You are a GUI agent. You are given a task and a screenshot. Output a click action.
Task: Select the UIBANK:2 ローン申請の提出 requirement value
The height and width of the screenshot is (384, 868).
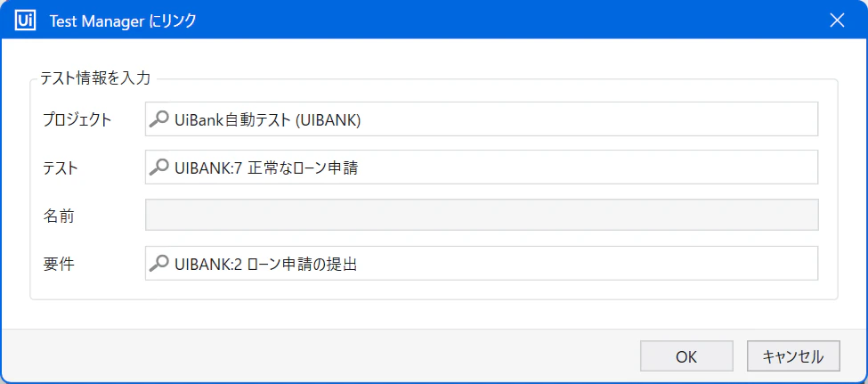(x=265, y=264)
